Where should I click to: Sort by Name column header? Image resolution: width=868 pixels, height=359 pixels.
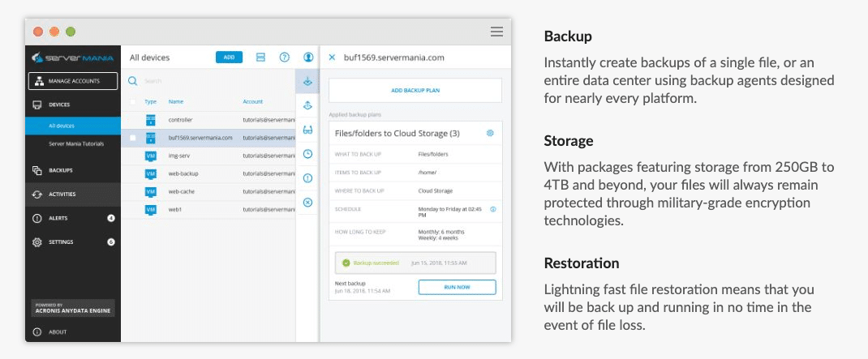[x=176, y=102]
